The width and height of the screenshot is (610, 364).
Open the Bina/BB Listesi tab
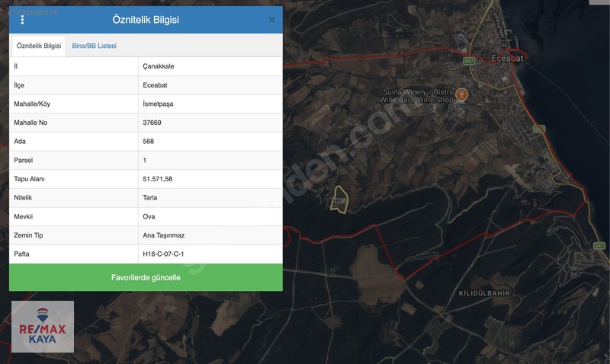coord(94,46)
